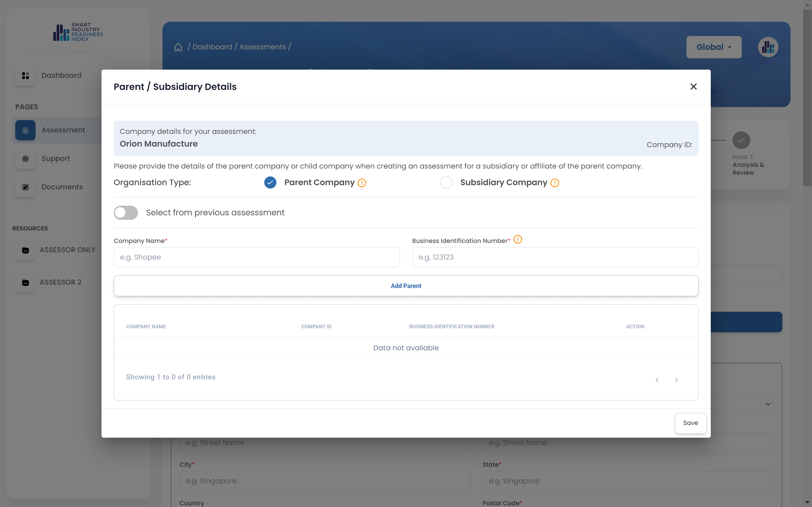
Task: Focus the Company Name input field
Action: click(x=257, y=257)
